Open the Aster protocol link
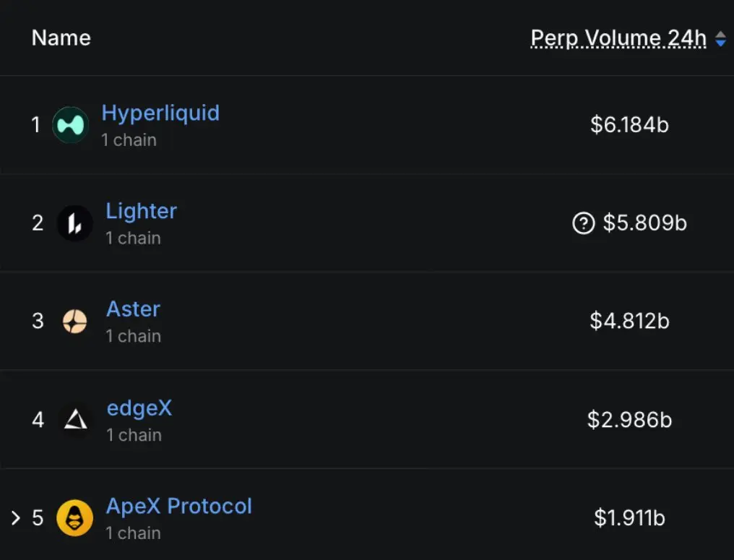The image size is (734, 560). click(134, 309)
